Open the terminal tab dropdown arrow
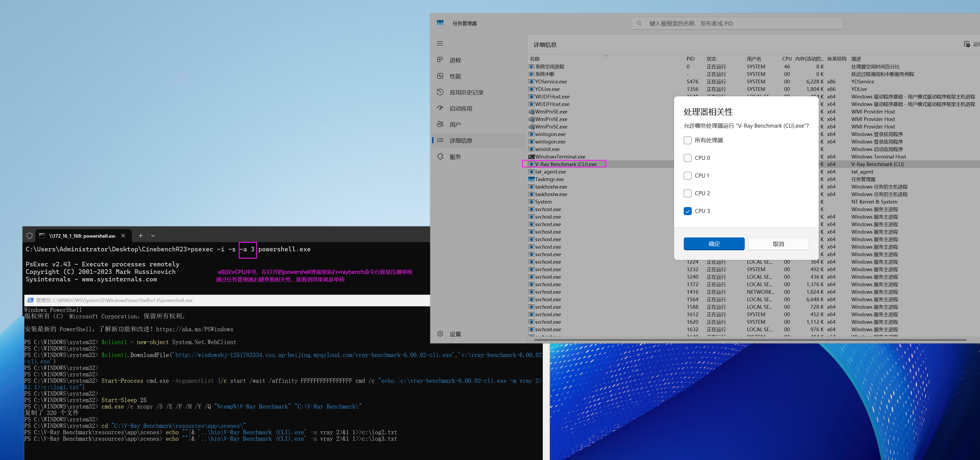This screenshot has height=460, width=980. (x=153, y=236)
